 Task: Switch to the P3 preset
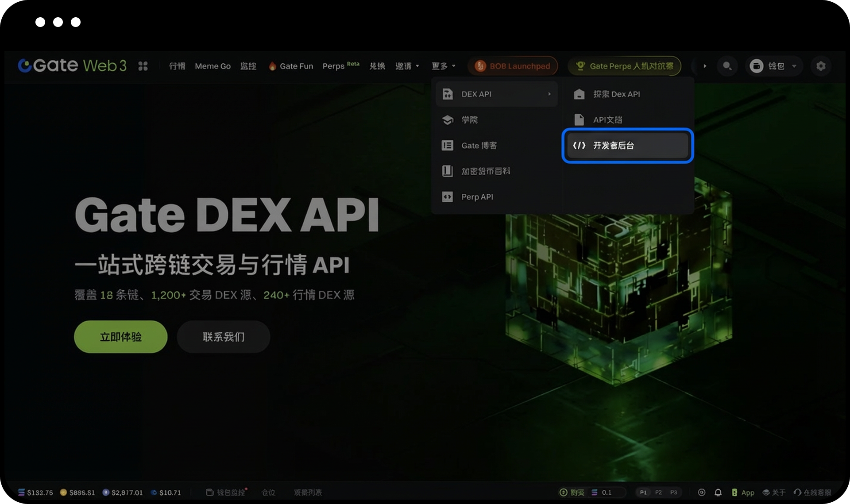pyautogui.click(x=673, y=492)
